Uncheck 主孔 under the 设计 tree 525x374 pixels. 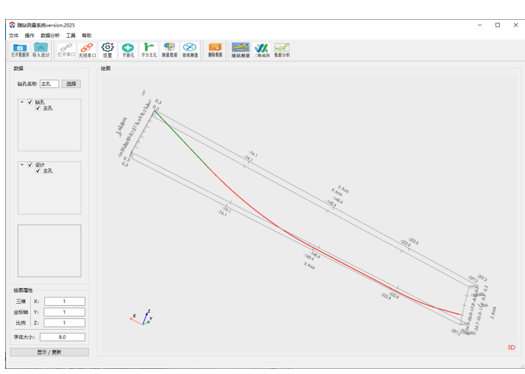pos(38,171)
